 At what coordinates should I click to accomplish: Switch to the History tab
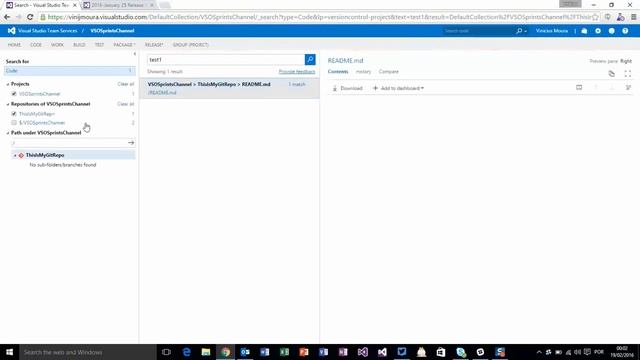pyautogui.click(x=363, y=71)
